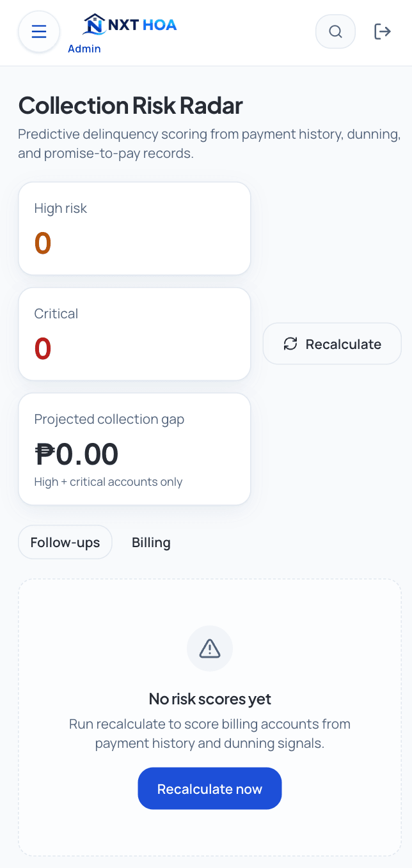Switch to the Follow-ups tab
This screenshot has height=868, width=412.
click(x=65, y=542)
